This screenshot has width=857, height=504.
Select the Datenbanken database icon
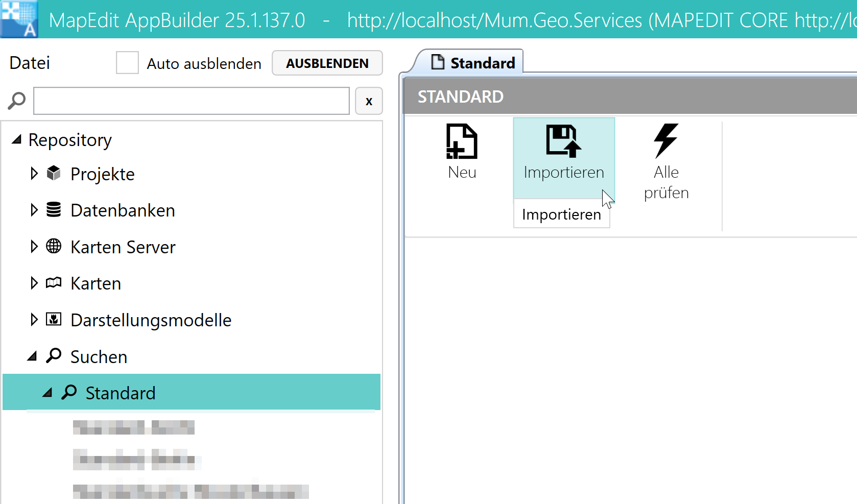pos(54,210)
